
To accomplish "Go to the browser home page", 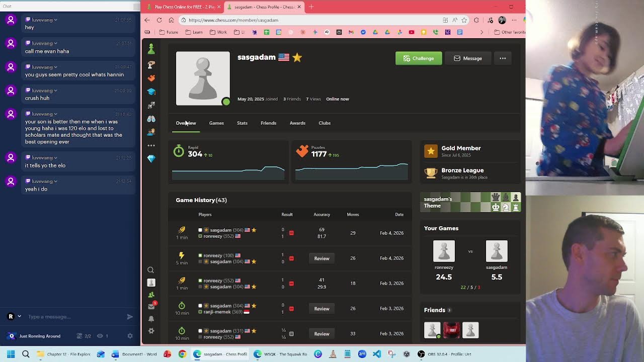I will click(x=171, y=20).
